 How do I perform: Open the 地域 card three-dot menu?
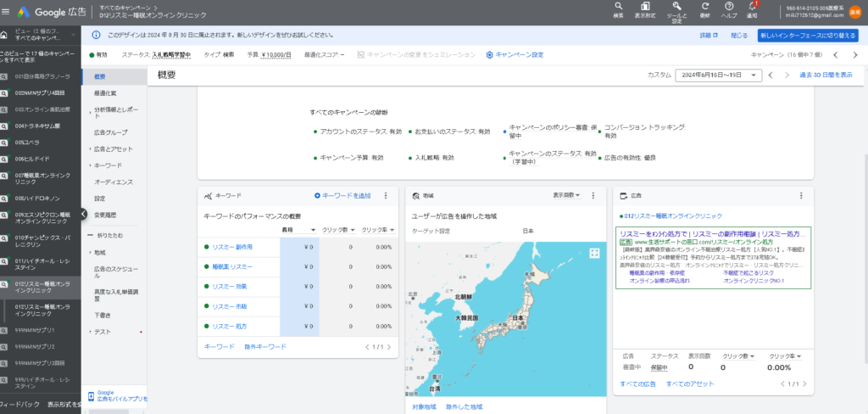[593, 196]
